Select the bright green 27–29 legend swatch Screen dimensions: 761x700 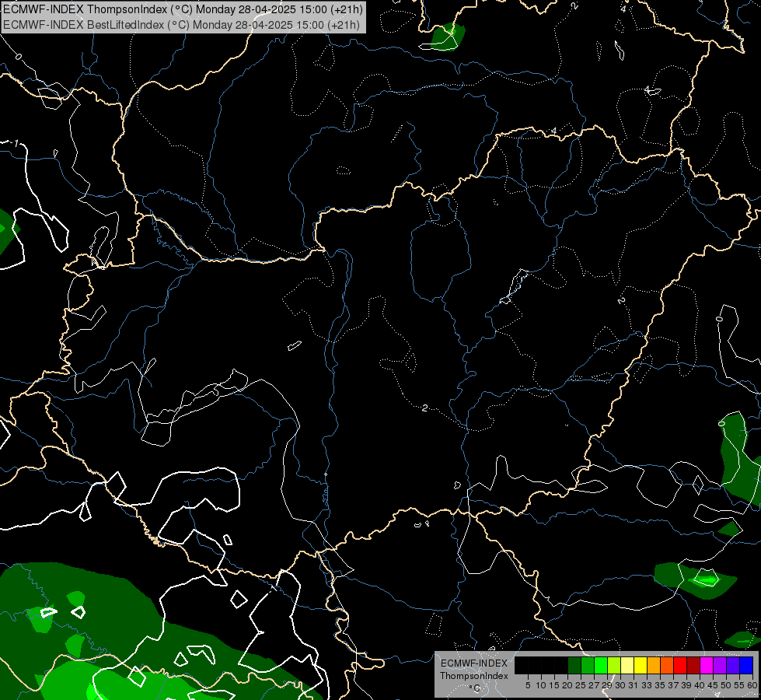tap(601, 665)
